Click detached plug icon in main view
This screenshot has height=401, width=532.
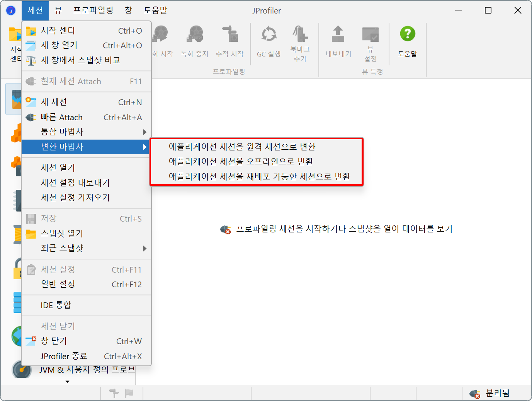[226, 230]
